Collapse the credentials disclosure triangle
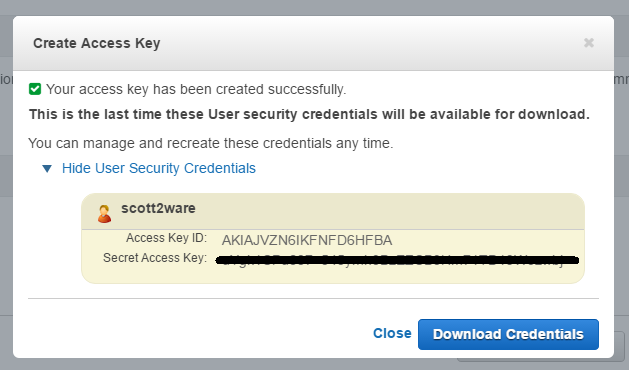 (47, 169)
